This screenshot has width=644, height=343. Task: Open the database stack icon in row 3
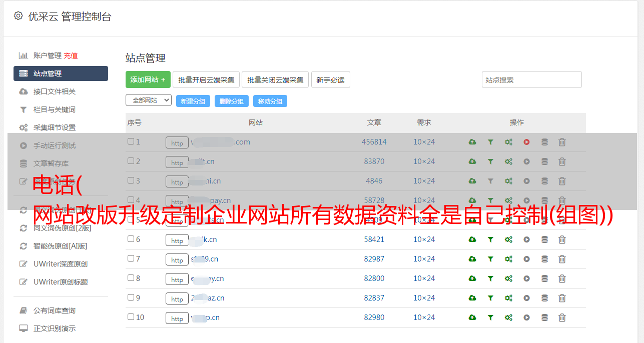(x=544, y=181)
